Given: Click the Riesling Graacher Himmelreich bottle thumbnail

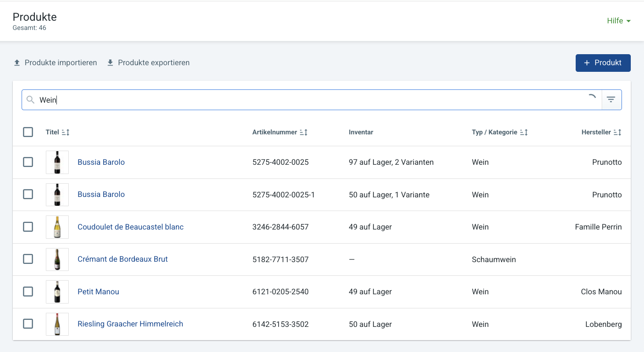Looking at the screenshot, I should (57, 324).
